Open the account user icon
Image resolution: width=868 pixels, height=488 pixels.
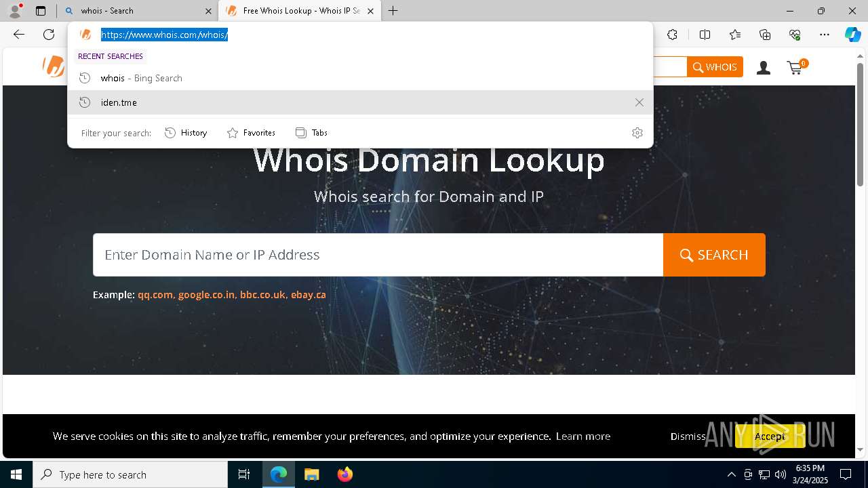point(764,67)
